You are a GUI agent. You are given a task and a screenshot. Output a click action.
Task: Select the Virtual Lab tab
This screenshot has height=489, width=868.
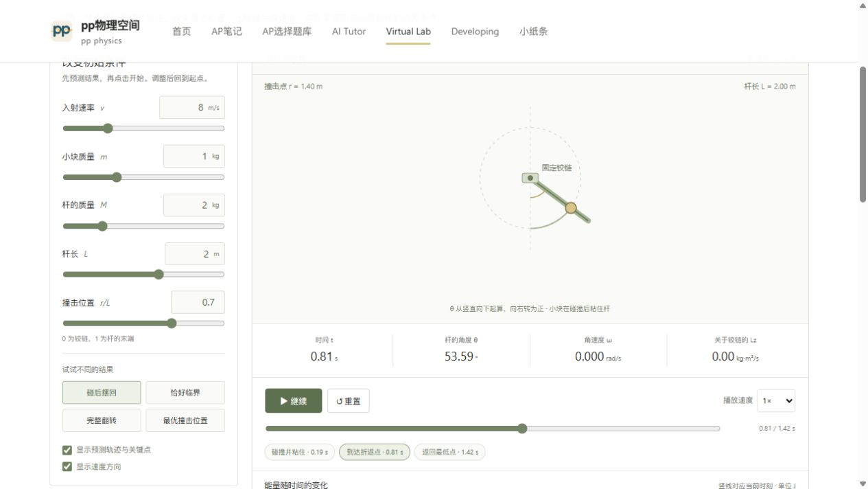click(408, 32)
